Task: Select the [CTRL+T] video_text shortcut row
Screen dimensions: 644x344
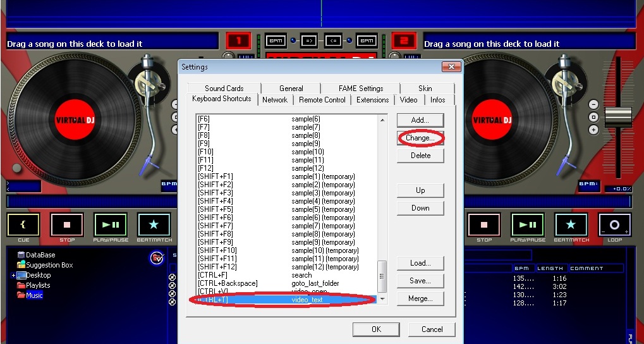Action: tap(286, 300)
